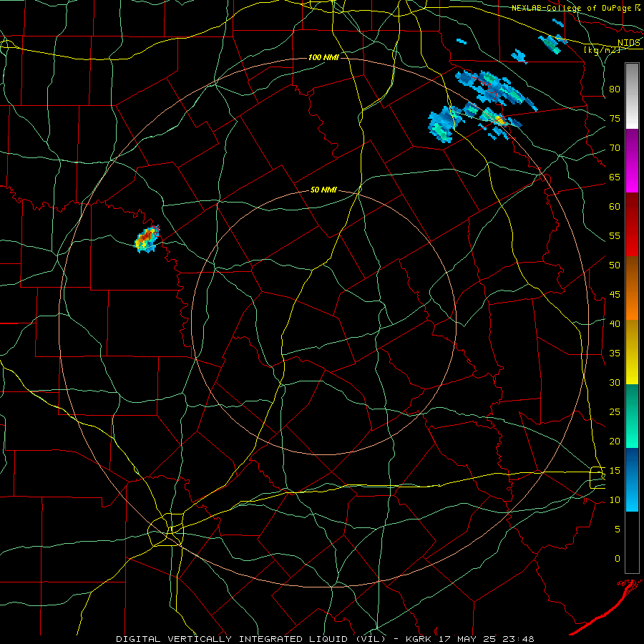Click the 50 NMI range ring label

point(323,190)
